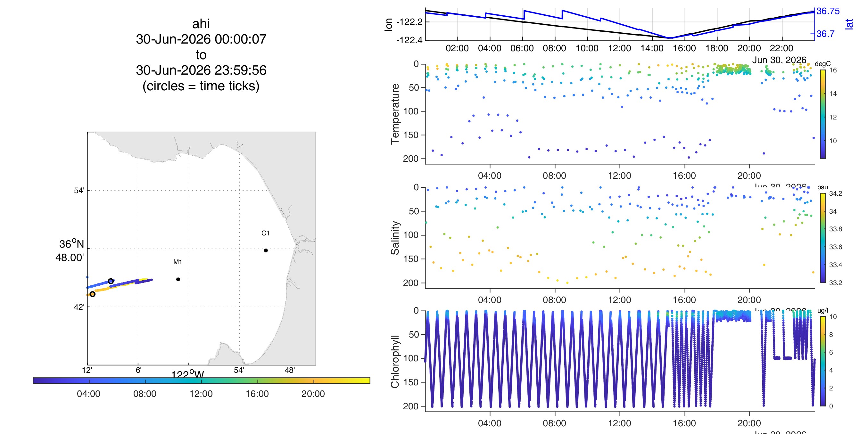Select the lower black circle time tick on track
This screenshot has height=434, width=868.
point(92,294)
